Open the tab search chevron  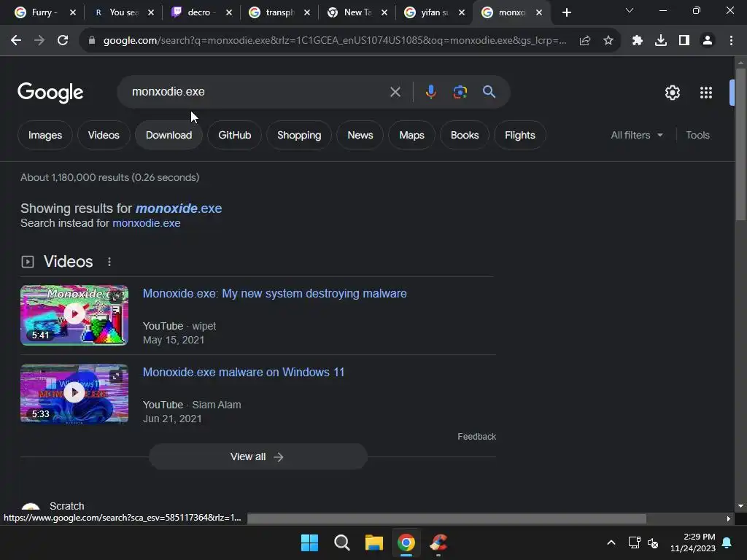point(630,10)
